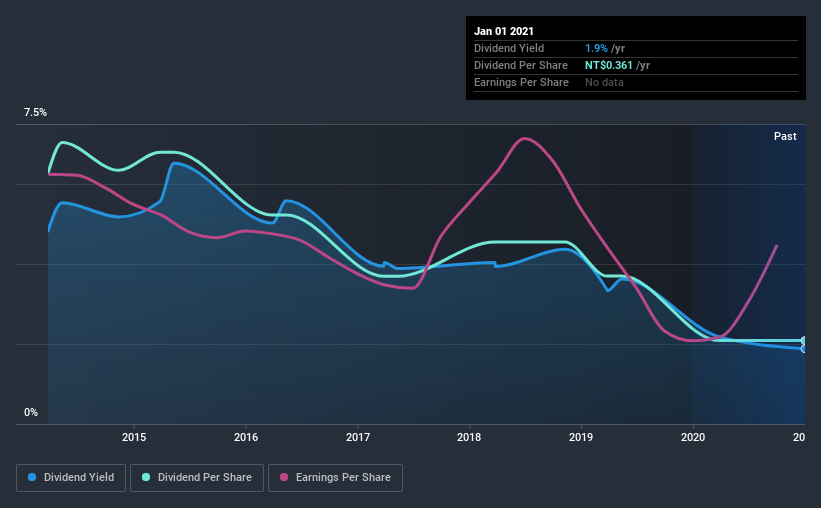Click the Dividend Yield tooltip row label

[x=509, y=48]
